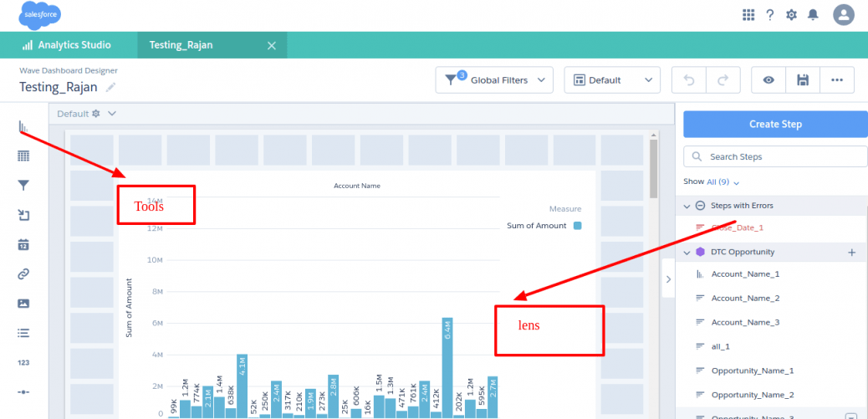Select the link widget tool

click(x=23, y=274)
